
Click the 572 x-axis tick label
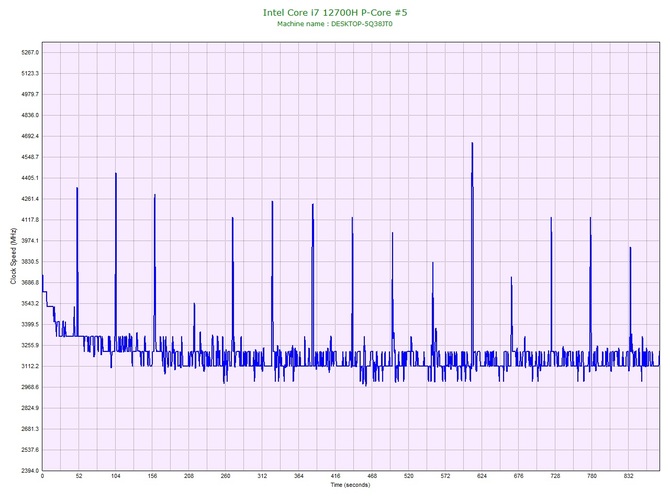tap(445, 476)
